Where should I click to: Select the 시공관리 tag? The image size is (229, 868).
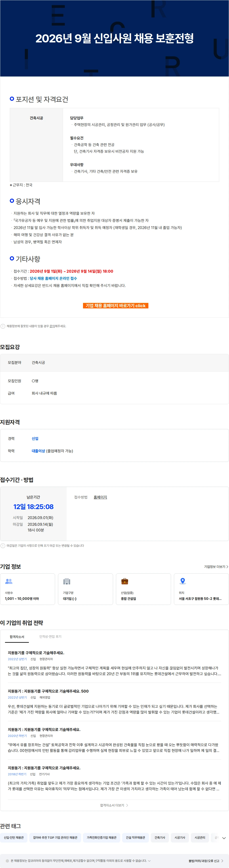pos(200,837)
